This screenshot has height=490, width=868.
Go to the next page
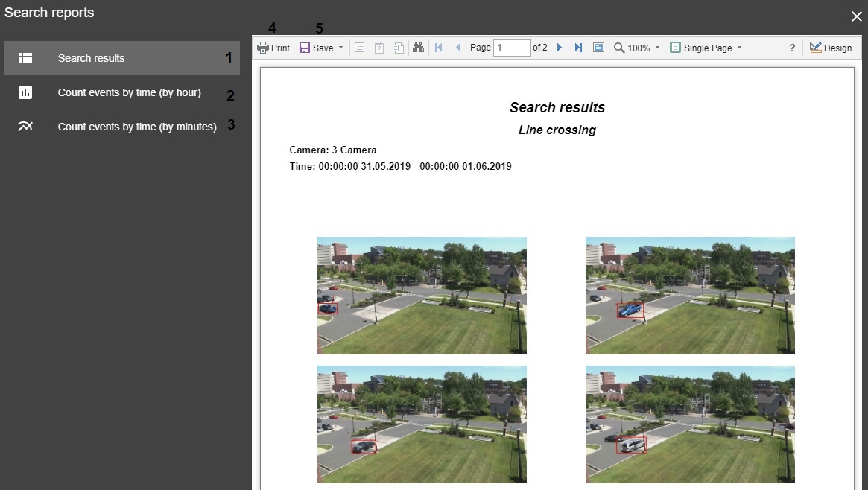pyautogui.click(x=560, y=48)
